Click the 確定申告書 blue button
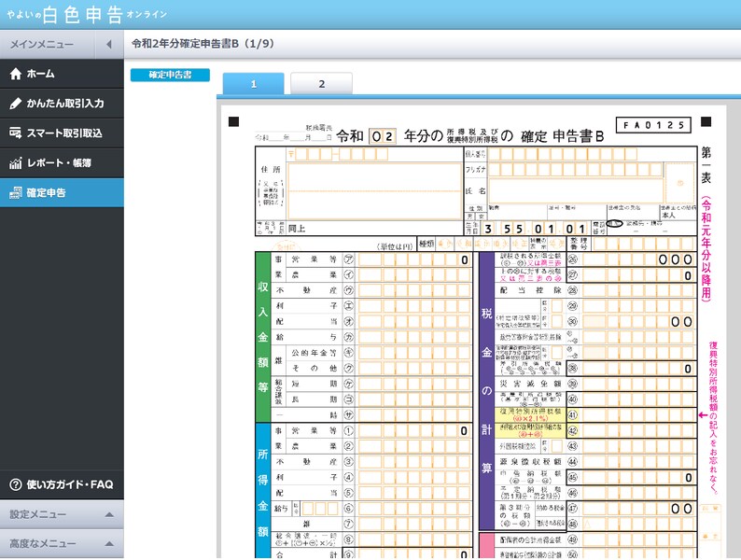741x560 pixels. (170, 76)
